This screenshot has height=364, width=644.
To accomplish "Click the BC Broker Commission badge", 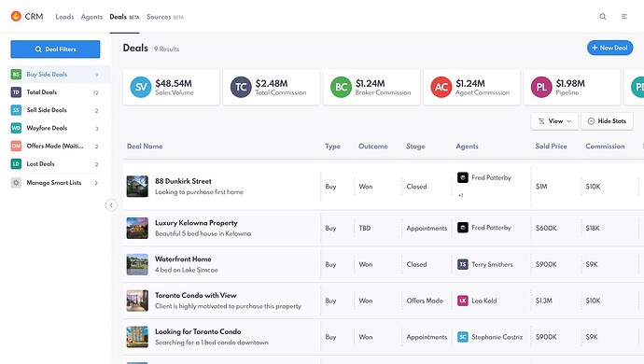I will point(342,87).
